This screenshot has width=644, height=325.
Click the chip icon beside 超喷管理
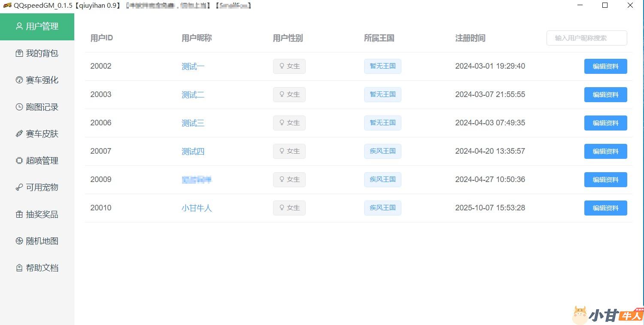click(19, 161)
